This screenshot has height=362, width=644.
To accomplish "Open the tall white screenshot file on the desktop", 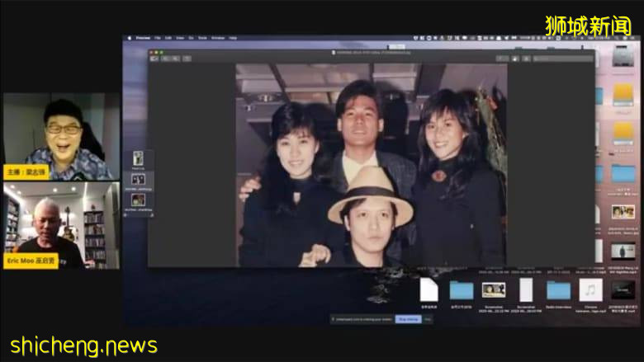I will click(x=526, y=290).
